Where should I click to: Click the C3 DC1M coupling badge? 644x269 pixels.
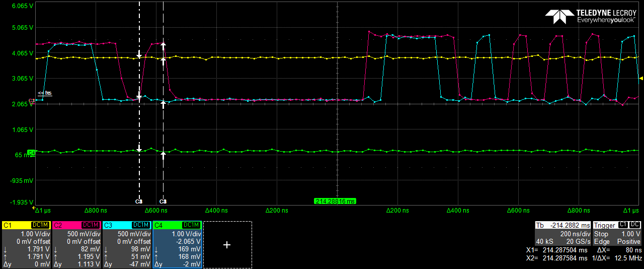[141, 225]
